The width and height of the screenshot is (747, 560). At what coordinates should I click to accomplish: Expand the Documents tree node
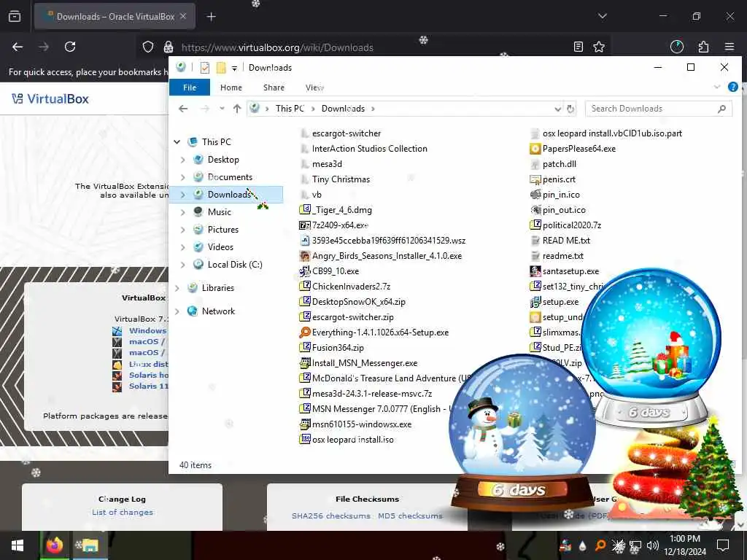[183, 177]
